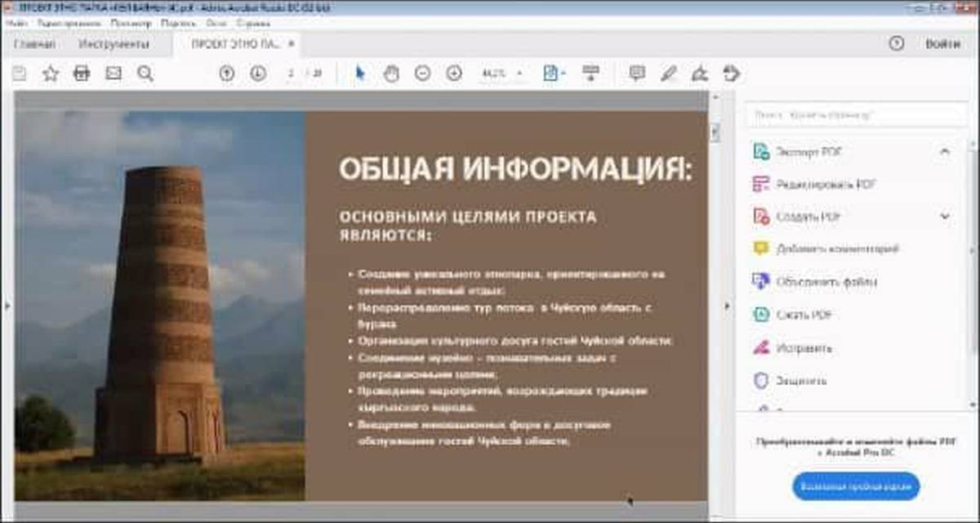Activate the arrow selection tool
The image size is (980, 523).
pyautogui.click(x=360, y=74)
